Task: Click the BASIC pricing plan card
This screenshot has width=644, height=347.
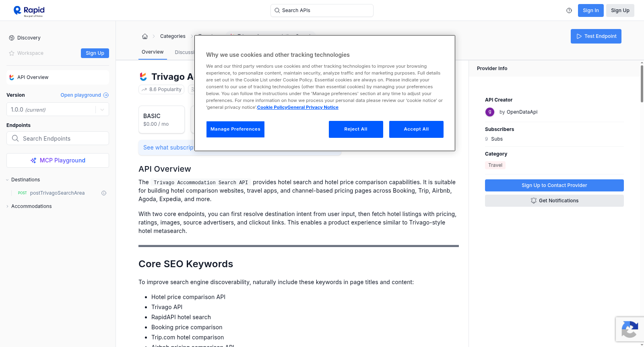Action: click(161, 120)
